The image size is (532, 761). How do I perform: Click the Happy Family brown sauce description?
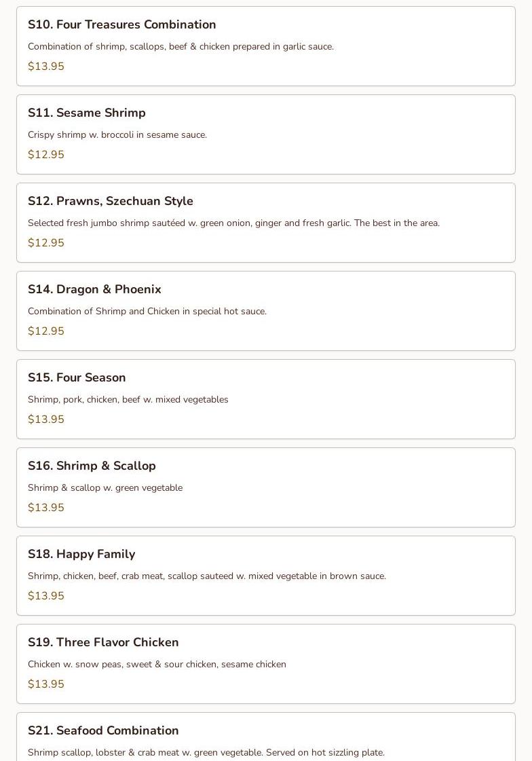click(x=207, y=576)
